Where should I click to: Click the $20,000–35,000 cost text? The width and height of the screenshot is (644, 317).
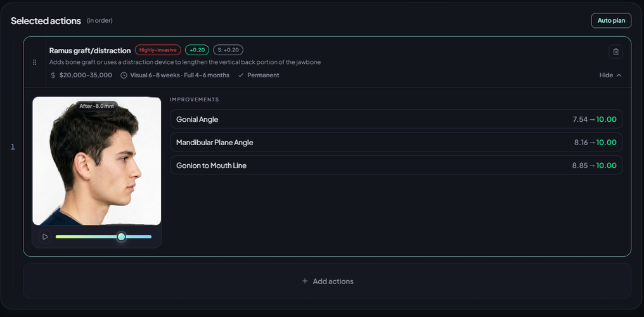tap(86, 75)
